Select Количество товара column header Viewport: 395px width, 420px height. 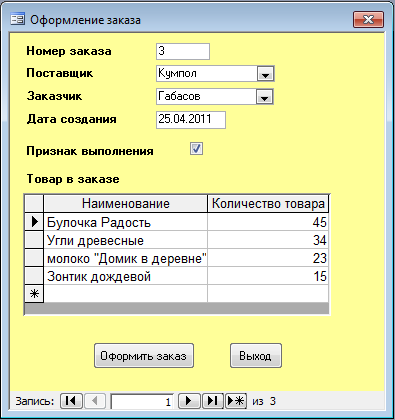[268, 203]
